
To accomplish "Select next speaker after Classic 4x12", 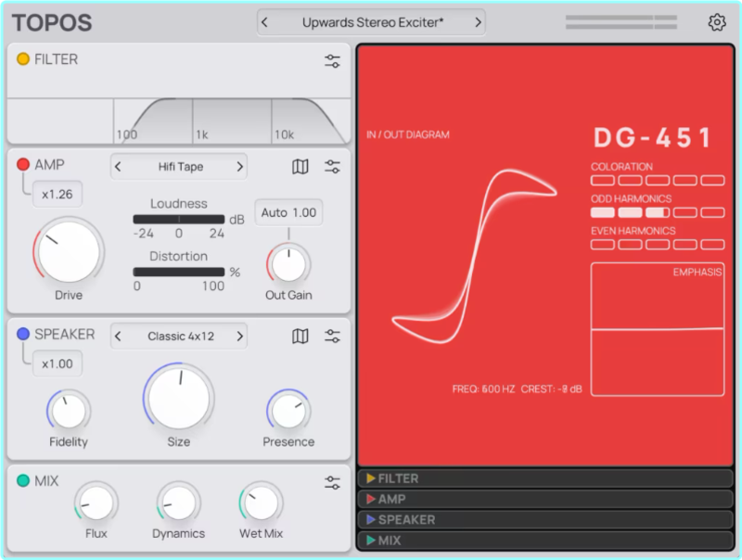I will tap(240, 337).
